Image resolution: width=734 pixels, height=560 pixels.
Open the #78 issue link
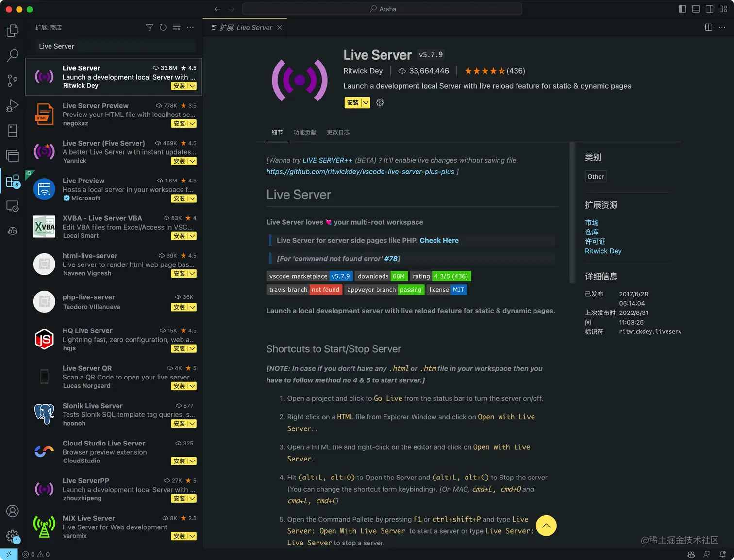[391, 259]
